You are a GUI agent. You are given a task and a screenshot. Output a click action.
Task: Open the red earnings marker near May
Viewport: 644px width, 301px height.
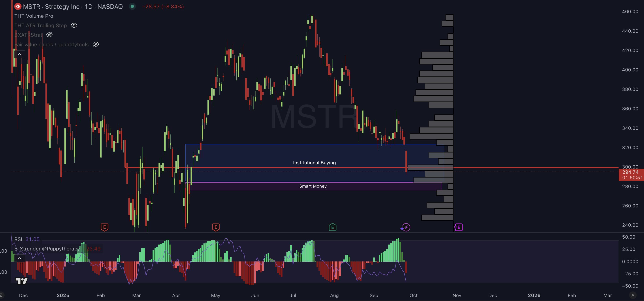click(216, 227)
